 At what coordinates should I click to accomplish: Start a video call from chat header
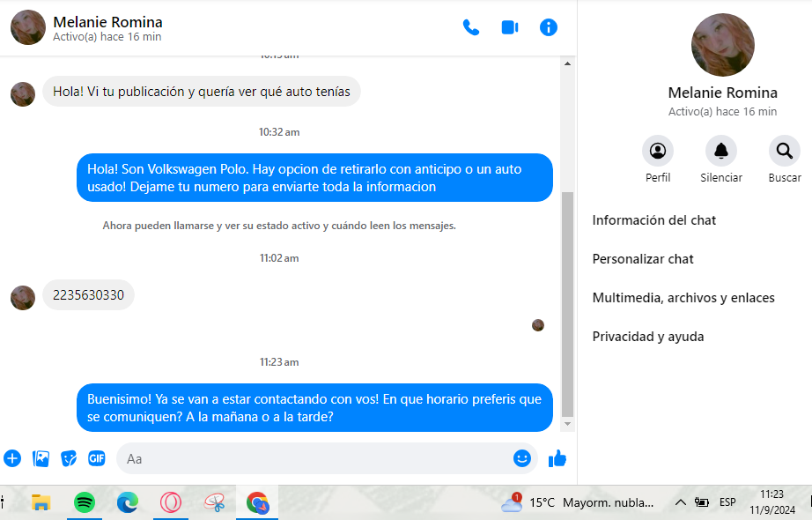pyautogui.click(x=510, y=27)
